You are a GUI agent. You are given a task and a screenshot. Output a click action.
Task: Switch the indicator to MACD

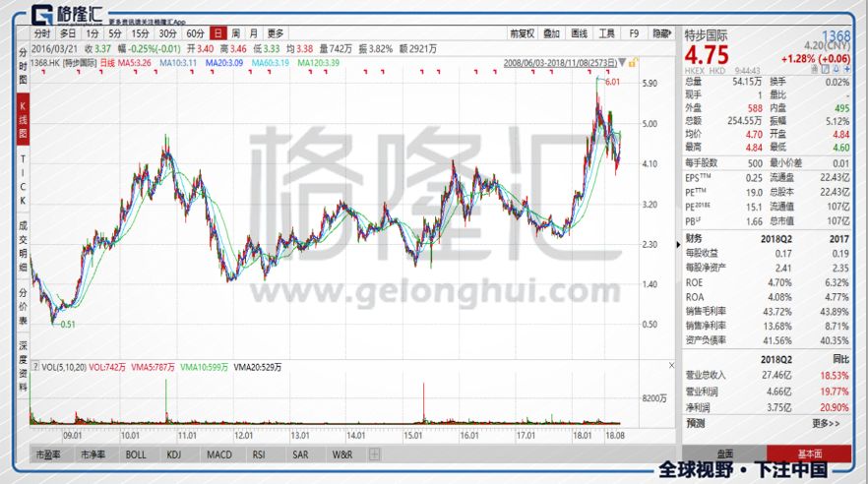point(219,454)
